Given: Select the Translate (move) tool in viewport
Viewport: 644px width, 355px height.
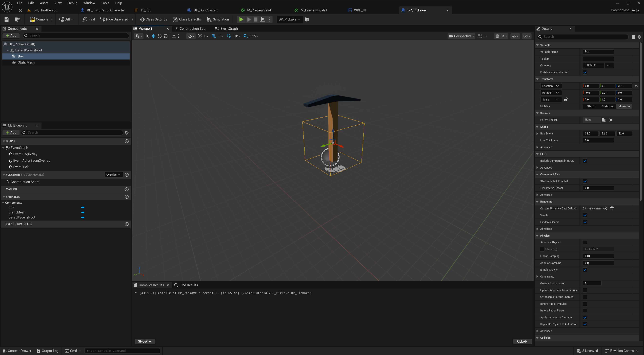Looking at the screenshot, I should 153,36.
